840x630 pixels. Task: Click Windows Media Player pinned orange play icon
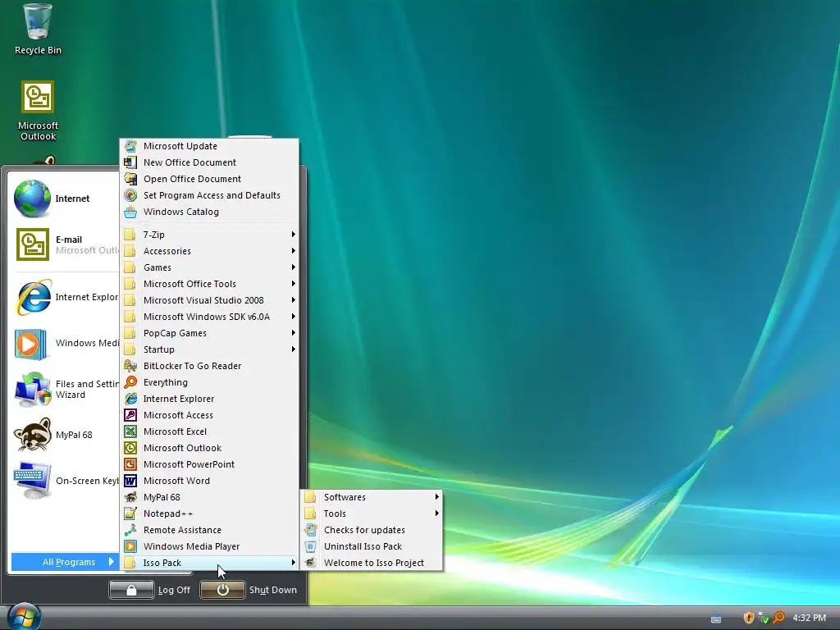pyautogui.click(x=30, y=344)
